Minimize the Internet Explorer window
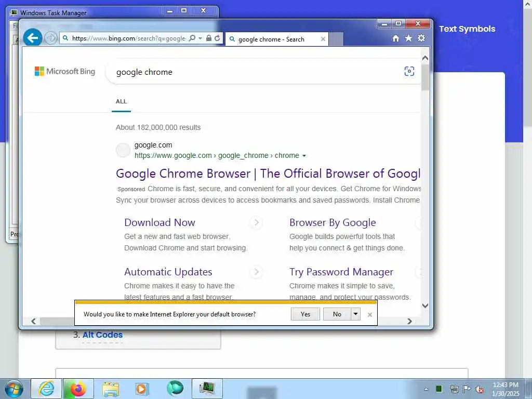Image resolution: width=532 pixels, height=399 pixels. [x=384, y=23]
